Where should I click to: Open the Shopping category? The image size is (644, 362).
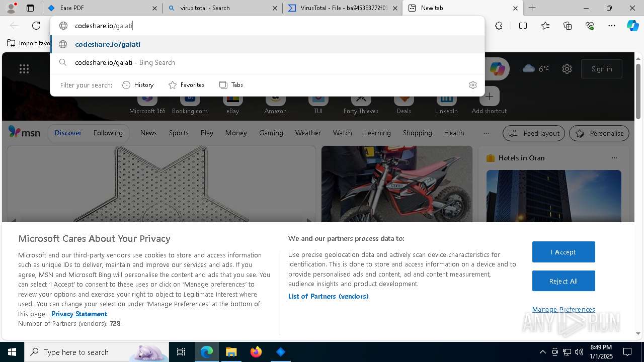click(417, 133)
